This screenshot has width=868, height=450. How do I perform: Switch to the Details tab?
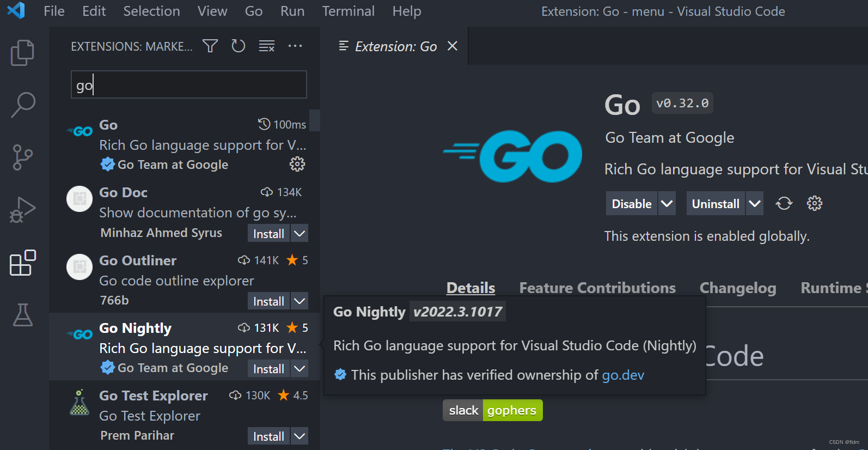471,288
